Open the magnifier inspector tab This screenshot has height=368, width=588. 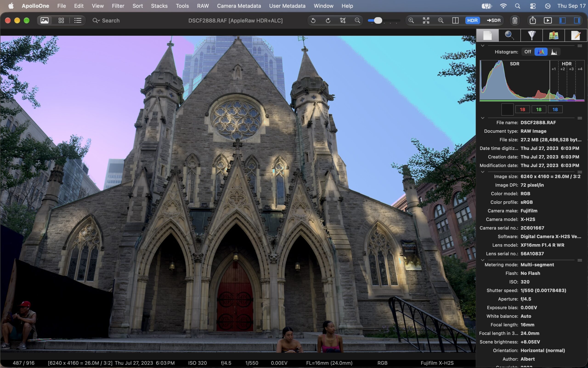tap(509, 36)
